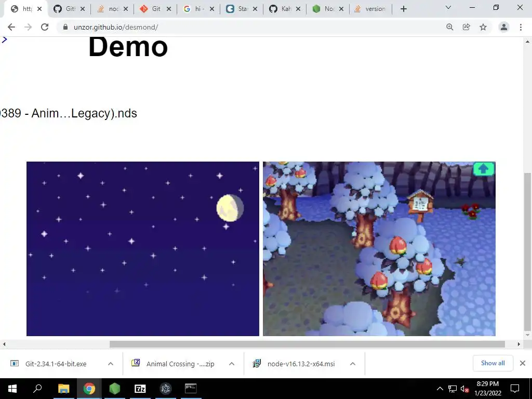
Task: Click the horizontal scrollbar left arrow
Action: pyautogui.click(x=4, y=344)
